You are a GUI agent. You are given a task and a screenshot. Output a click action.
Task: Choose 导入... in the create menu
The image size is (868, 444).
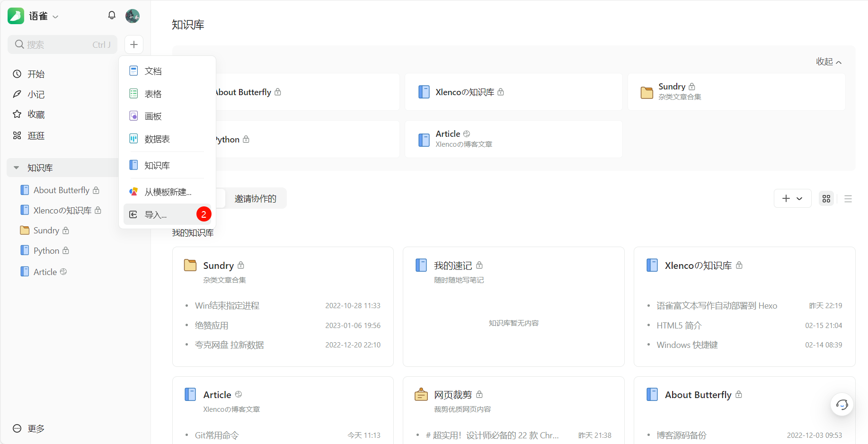[156, 215]
